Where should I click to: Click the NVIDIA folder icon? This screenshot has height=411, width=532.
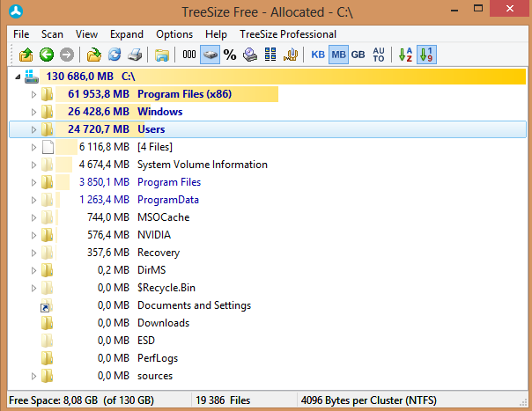click(48, 235)
